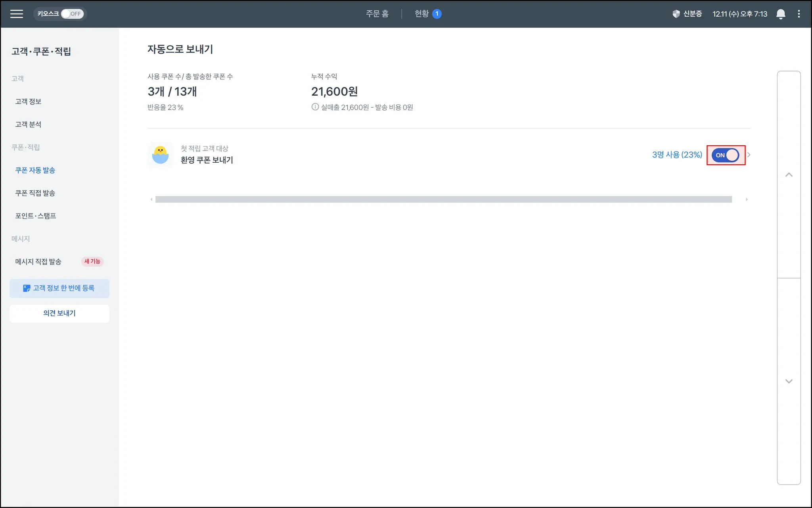Click the 3명 사용 (23%) link

(677, 155)
